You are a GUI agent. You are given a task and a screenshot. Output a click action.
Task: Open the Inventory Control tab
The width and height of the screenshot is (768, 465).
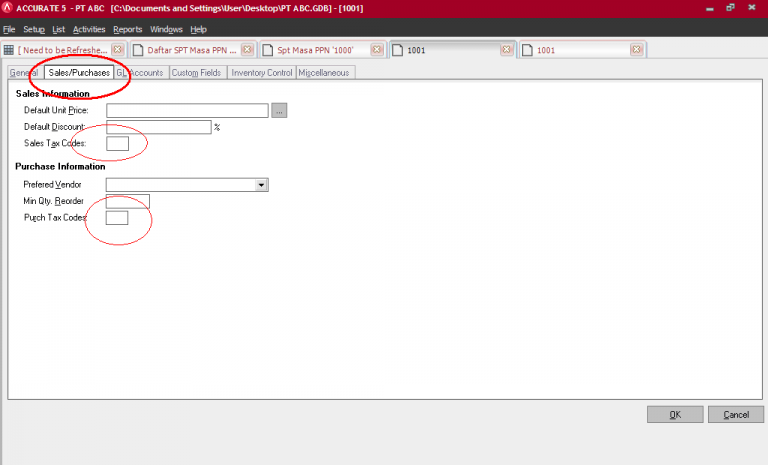[262, 73]
